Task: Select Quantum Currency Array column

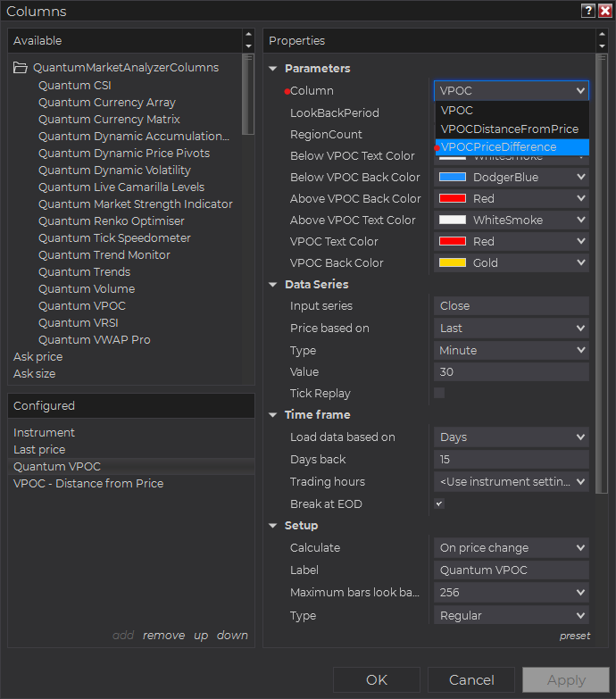Action: pos(107,103)
